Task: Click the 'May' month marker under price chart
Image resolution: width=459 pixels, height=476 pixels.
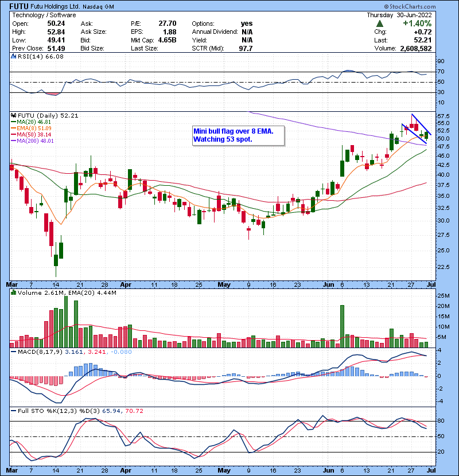Action: [x=224, y=284]
